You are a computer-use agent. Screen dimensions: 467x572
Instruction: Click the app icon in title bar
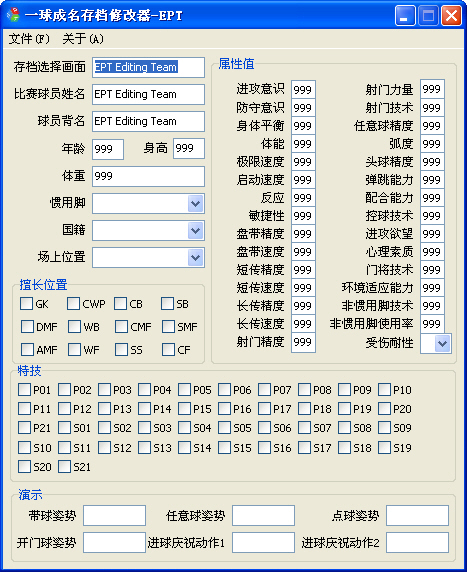click(x=13, y=15)
